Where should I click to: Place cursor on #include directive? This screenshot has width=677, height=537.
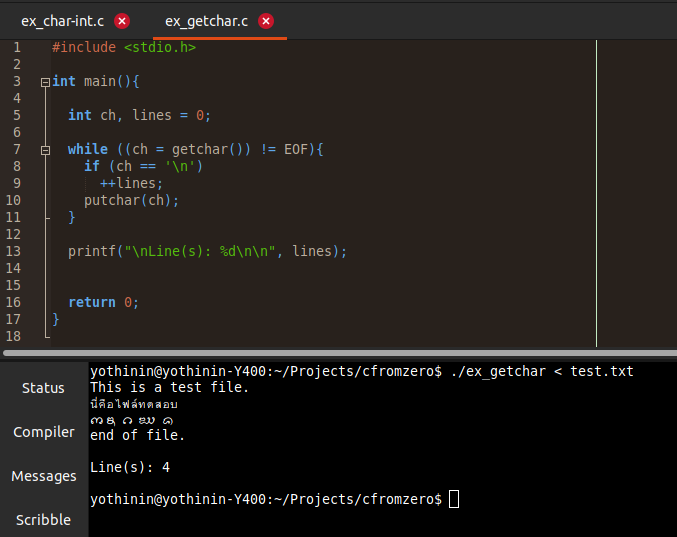[x=84, y=47]
